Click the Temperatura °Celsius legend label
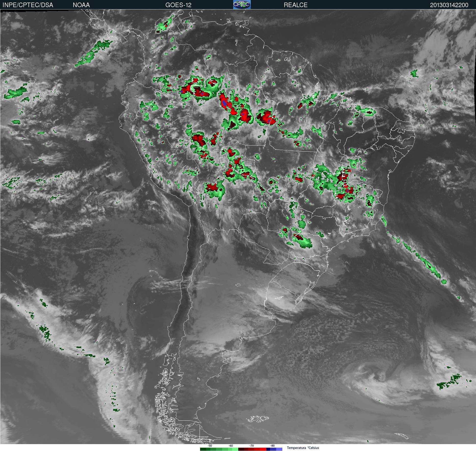Viewport: 476px width, 451px height. [x=303, y=448]
